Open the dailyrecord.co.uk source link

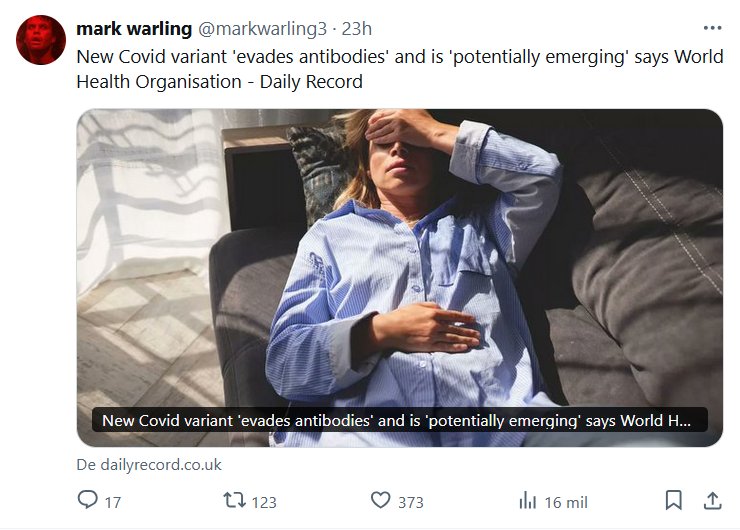coord(149,465)
